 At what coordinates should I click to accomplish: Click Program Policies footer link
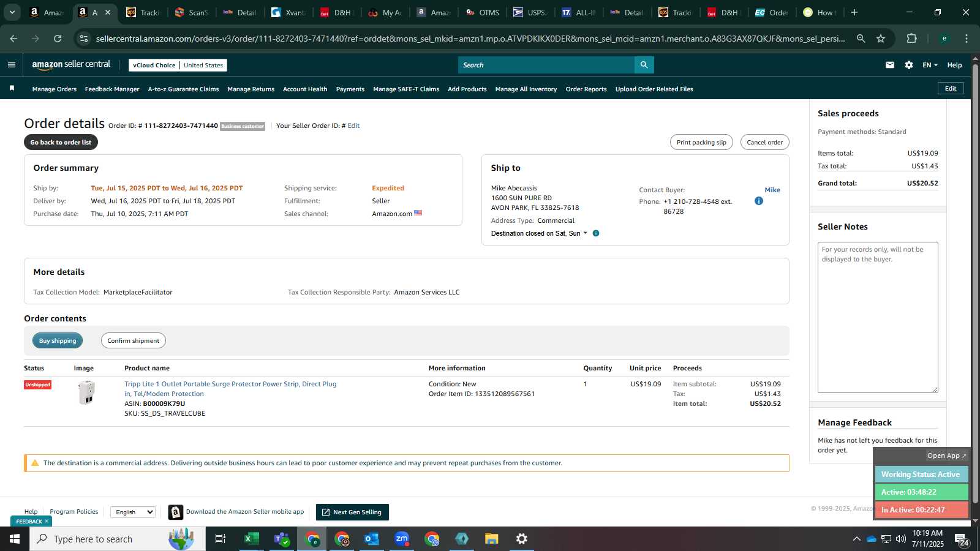[73, 512]
